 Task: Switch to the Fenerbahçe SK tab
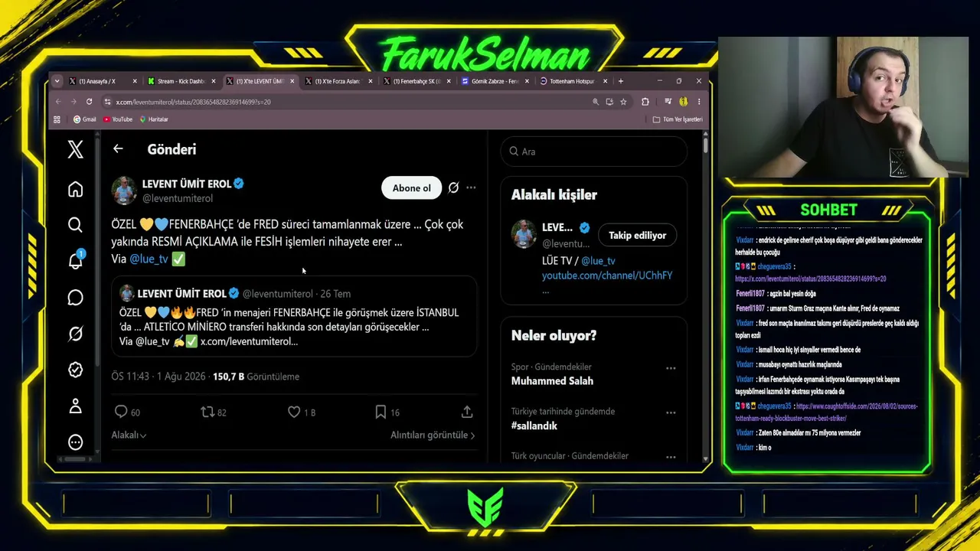[x=417, y=81]
